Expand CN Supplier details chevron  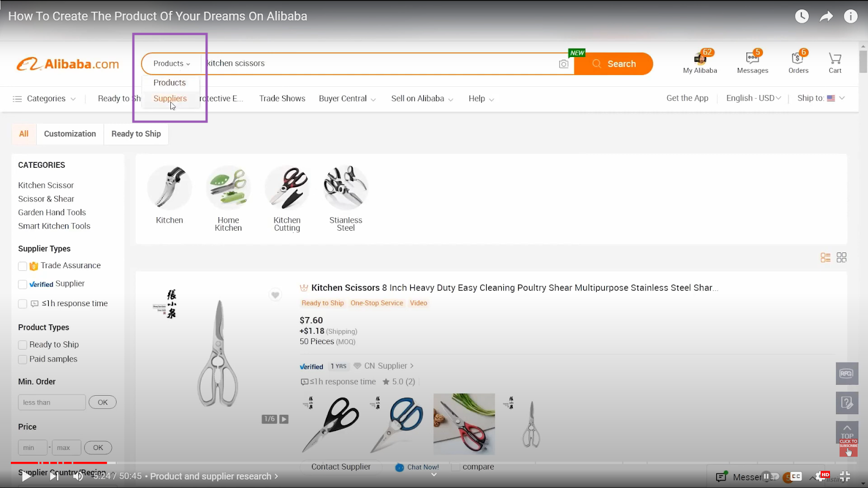[412, 366]
